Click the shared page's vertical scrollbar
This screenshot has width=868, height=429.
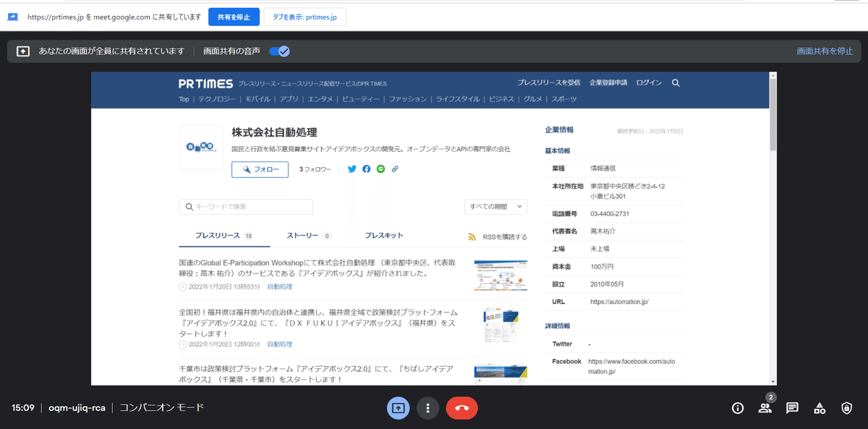pyautogui.click(x=773, y=114)
